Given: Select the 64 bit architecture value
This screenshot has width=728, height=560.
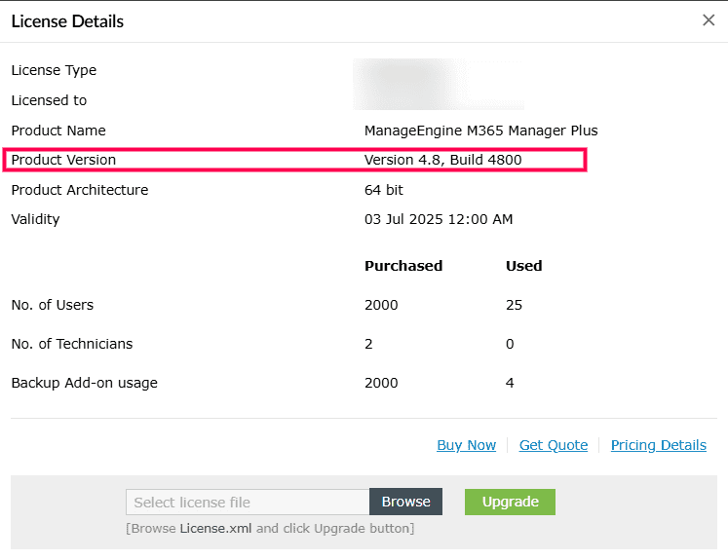Looking at the screenshot, I should pos(383,190).
